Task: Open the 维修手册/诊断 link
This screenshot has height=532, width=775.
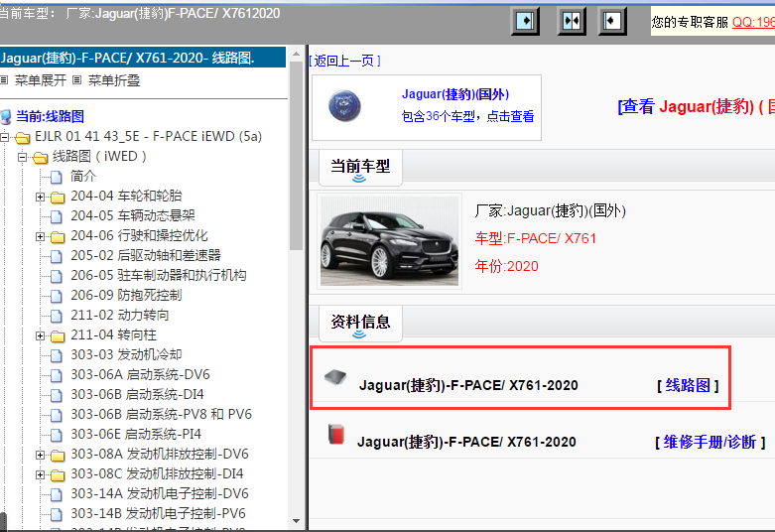Action: pyautogui.click(x=710, y=442)
